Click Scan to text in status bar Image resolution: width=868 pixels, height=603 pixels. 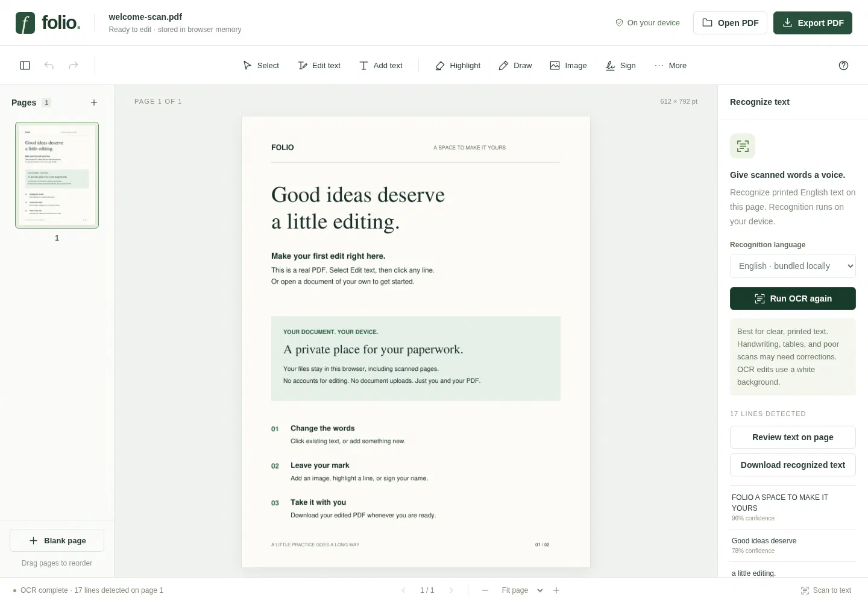tap(826, 590)
